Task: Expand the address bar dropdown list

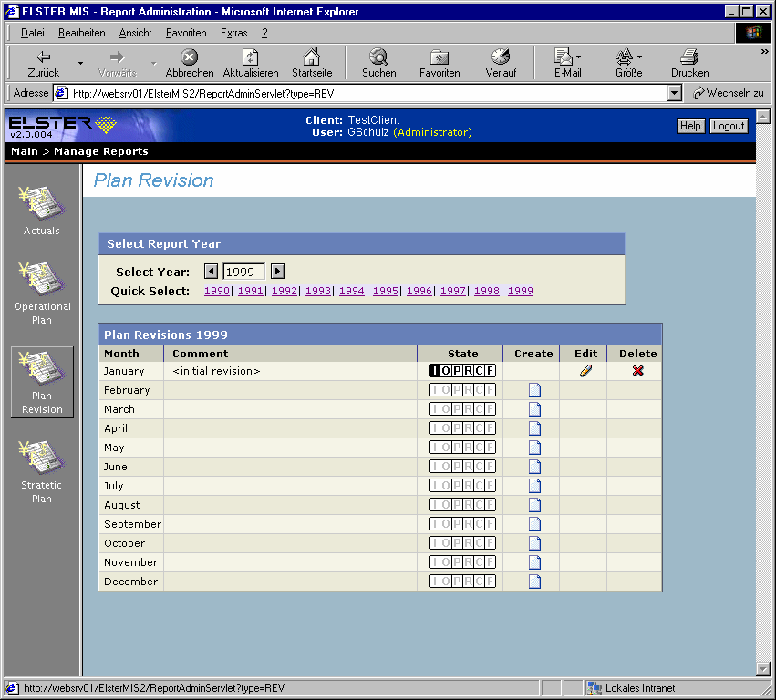Action: [675, 93]
